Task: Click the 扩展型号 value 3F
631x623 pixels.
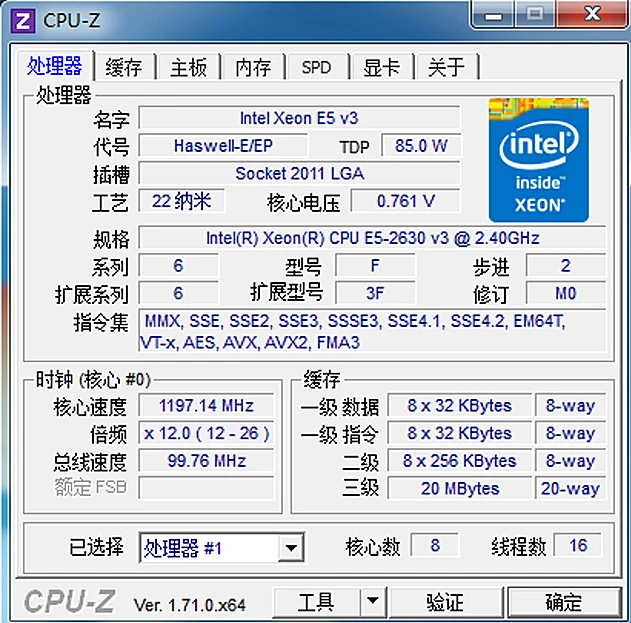Action: coord(375,293)
